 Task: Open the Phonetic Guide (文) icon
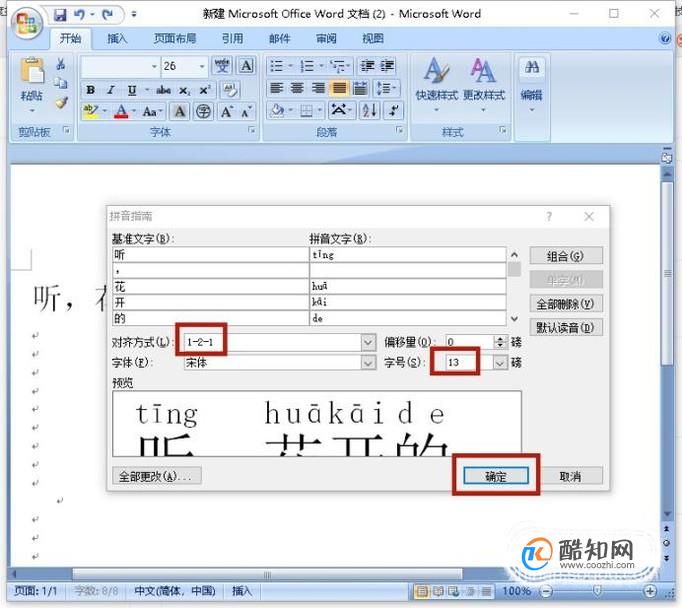coord(222,66)
